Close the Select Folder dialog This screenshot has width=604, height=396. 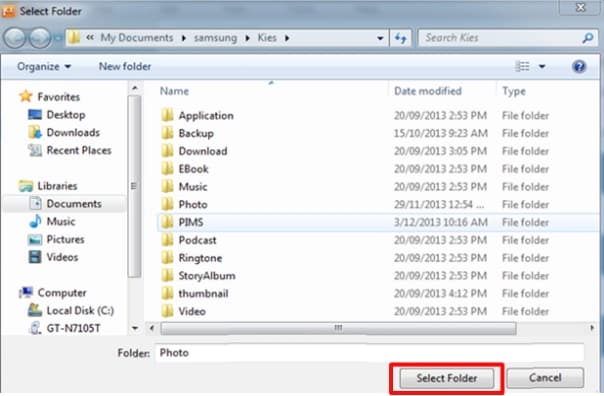coord(581,7)
